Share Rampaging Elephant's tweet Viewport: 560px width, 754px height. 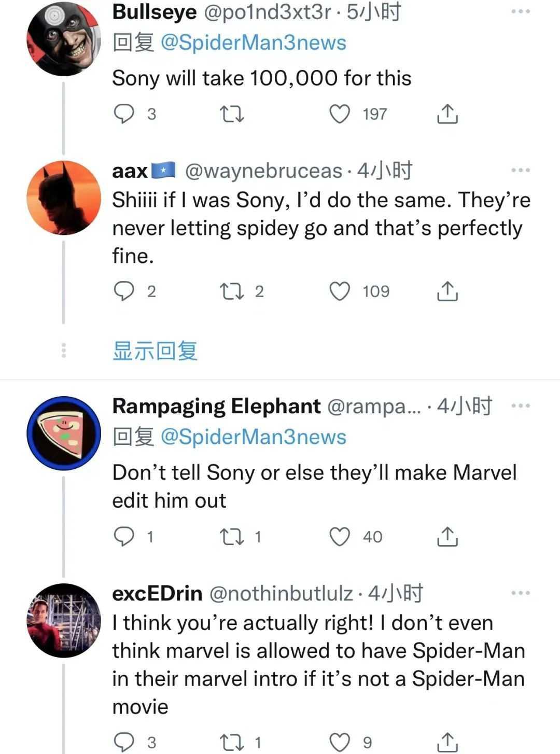(x=447, y=537)
